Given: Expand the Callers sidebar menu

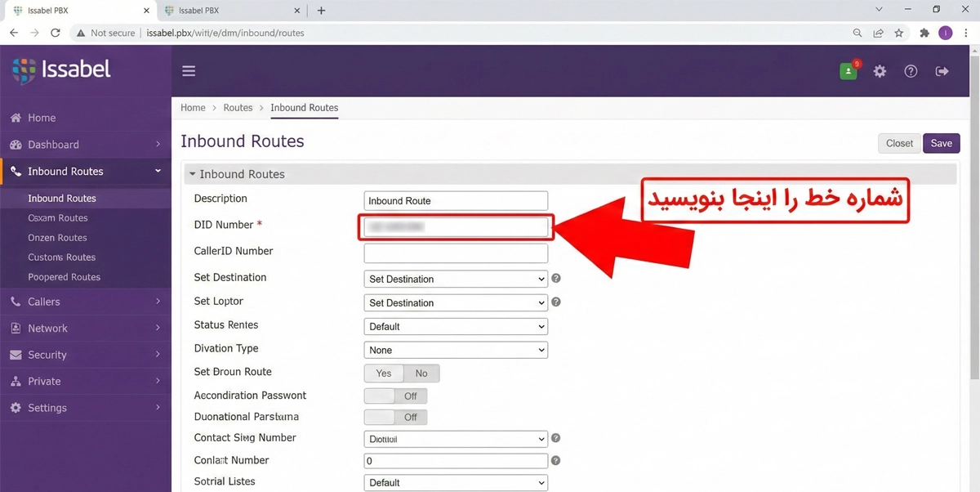Looking at the screenshot, I should click(86, 302).
